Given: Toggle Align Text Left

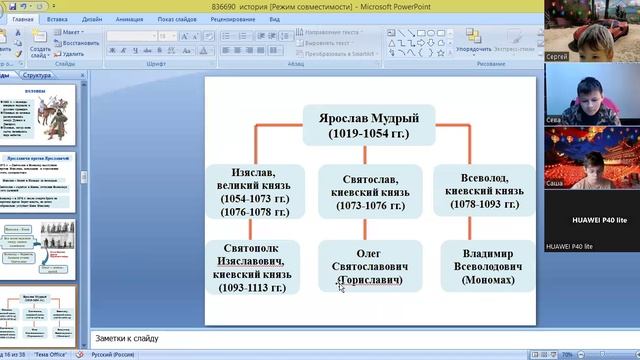Looking at the screenshot, I should point(226,50).
